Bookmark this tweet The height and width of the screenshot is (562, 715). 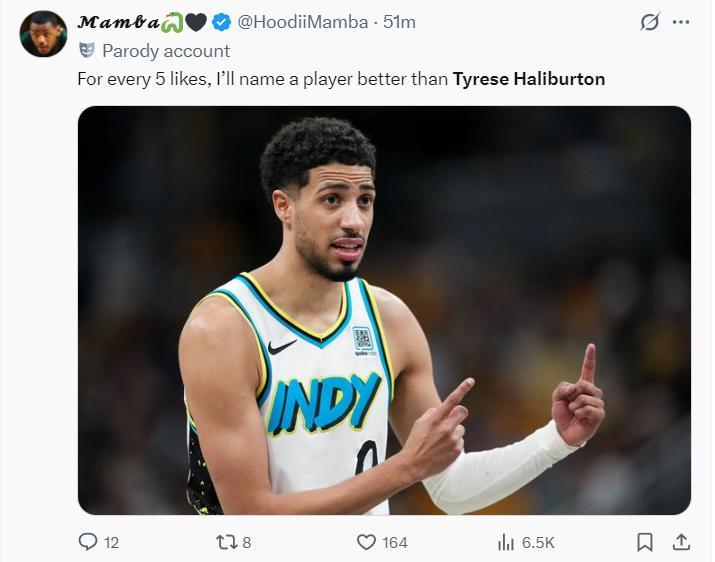645,542
